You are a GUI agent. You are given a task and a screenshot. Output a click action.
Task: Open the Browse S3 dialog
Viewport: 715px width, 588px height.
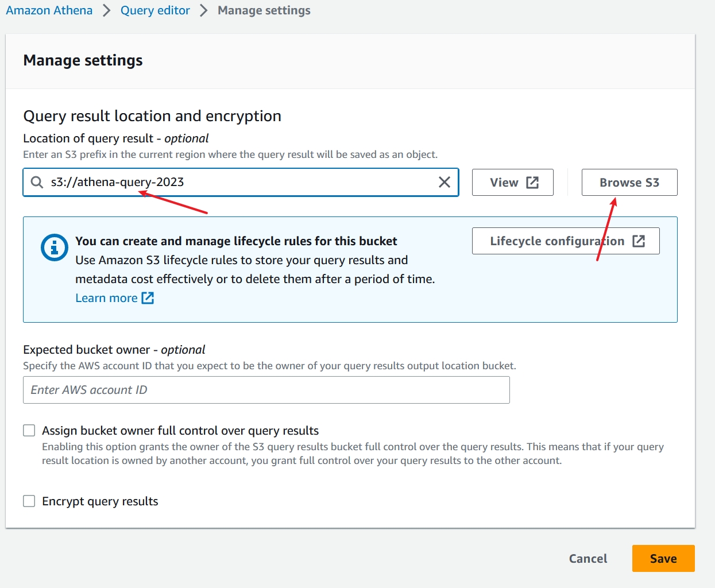pos(629,183)
